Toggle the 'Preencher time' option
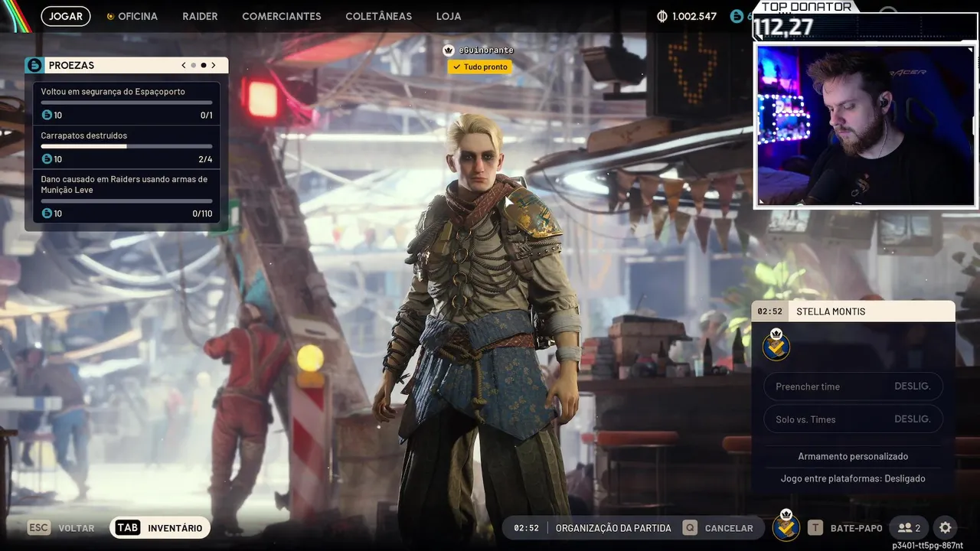980x551 pixels. pos(853,386)
